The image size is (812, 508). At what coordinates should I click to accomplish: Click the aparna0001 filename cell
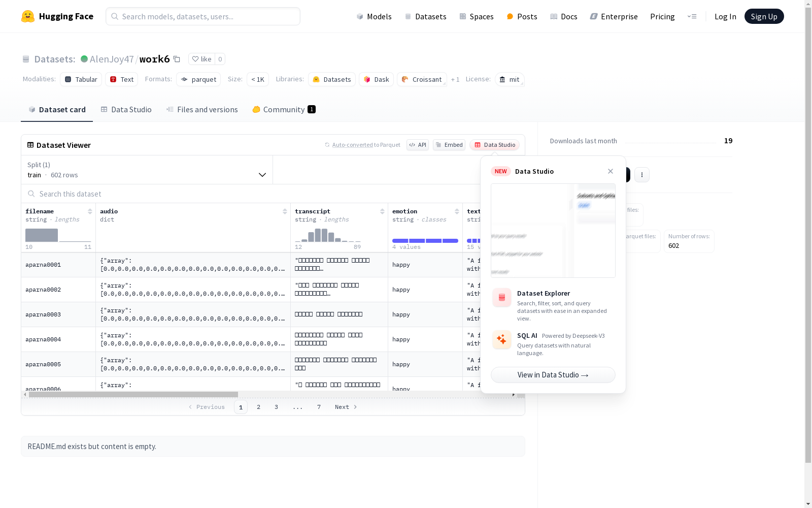(x=58, y=265)
